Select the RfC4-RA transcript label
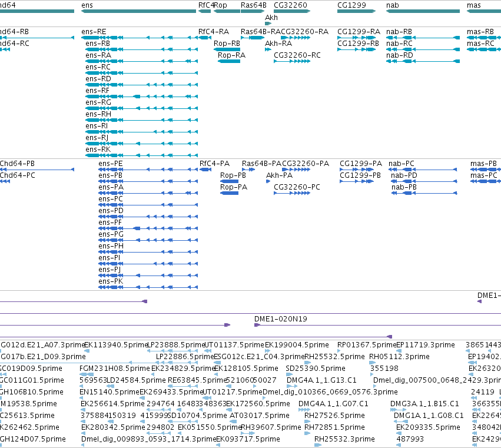The height and width of the screenshot is (448, 501). point(214,32)
